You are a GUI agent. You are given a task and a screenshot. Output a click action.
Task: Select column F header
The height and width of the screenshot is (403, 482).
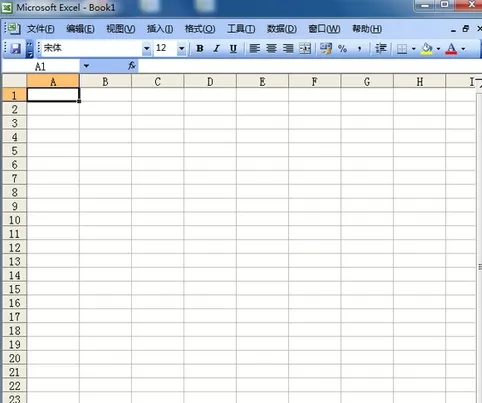315,81
